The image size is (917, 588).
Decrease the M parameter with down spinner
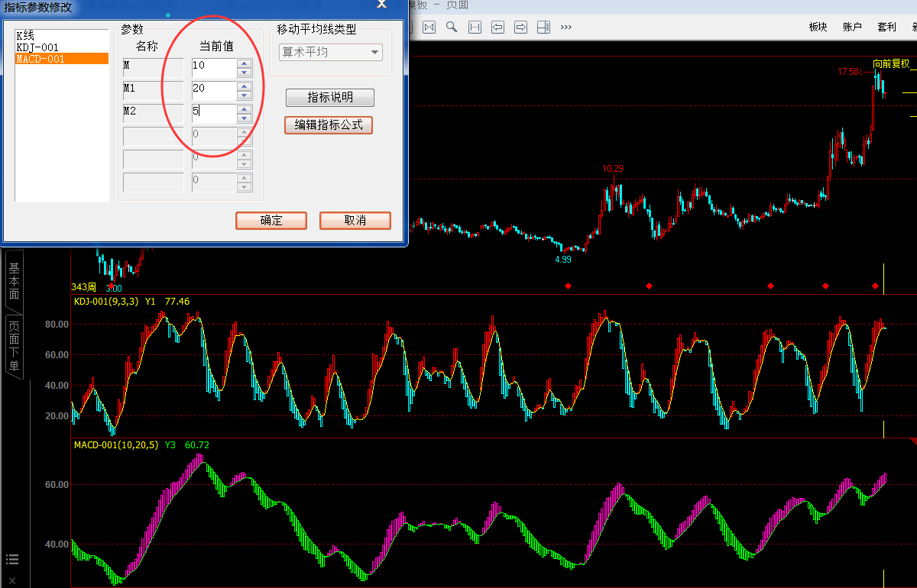[x=245, y=73]
